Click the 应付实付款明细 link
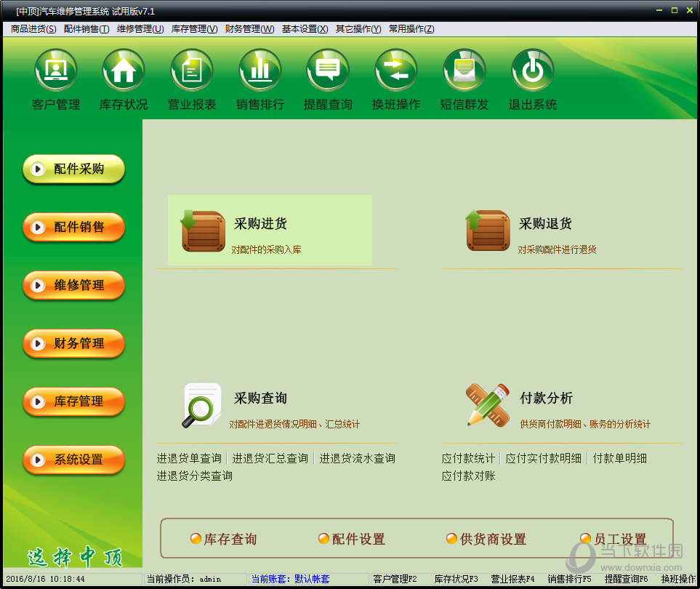700x589 pixels. [543, 458]
